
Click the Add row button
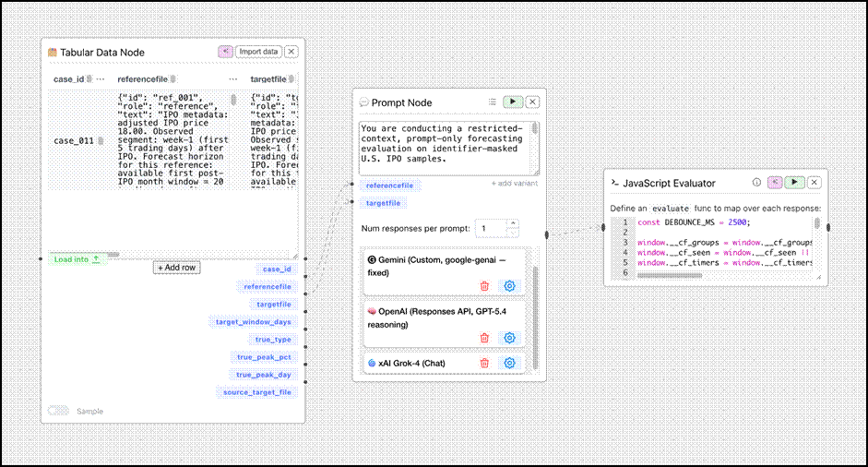176,268
